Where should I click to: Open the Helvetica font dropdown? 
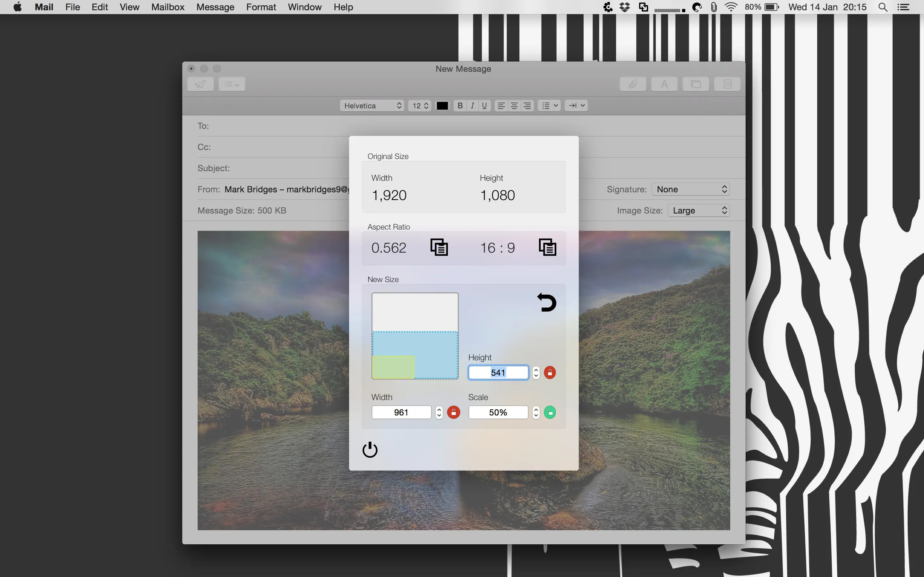372,106
